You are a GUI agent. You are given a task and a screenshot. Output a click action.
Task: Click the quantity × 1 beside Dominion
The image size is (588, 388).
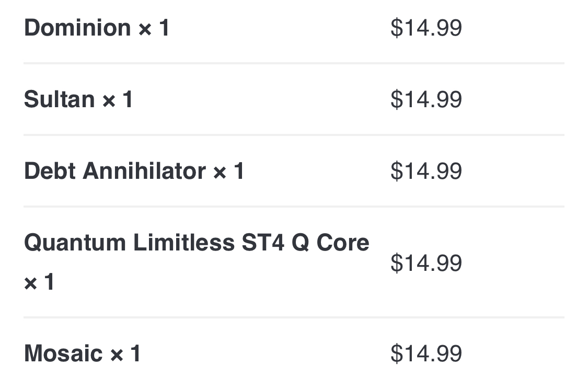[154, 28]
